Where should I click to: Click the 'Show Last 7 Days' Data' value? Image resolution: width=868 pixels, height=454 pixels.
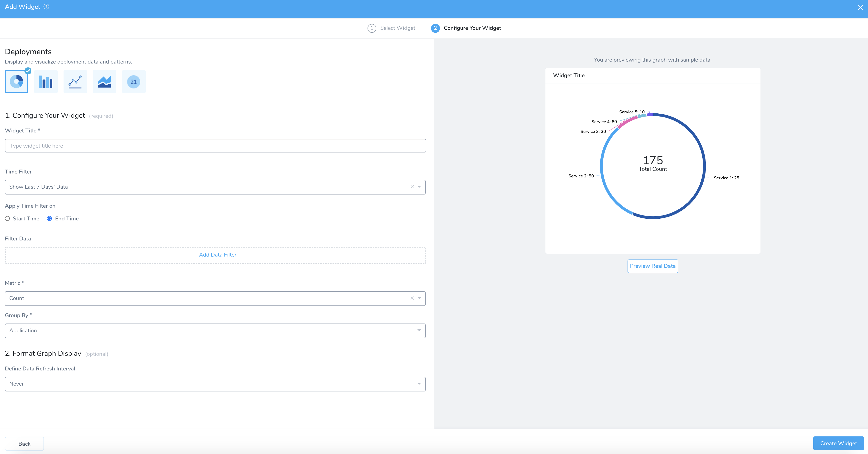38,187
